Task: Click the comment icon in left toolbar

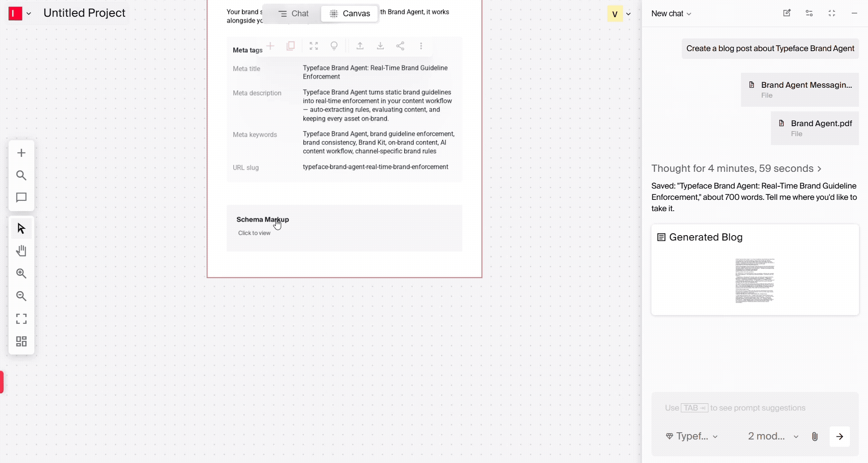Action: pyautogui.click(x=21, y=198)
